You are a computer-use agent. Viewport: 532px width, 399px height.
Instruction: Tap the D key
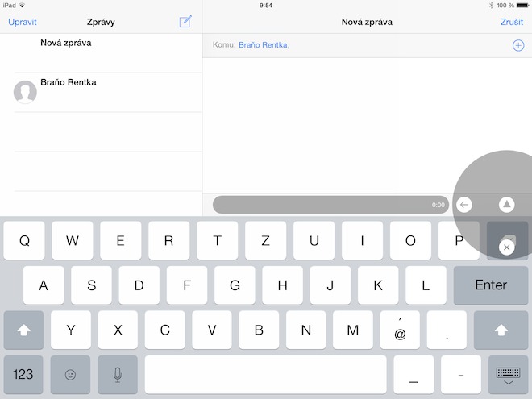coord(139,285)
